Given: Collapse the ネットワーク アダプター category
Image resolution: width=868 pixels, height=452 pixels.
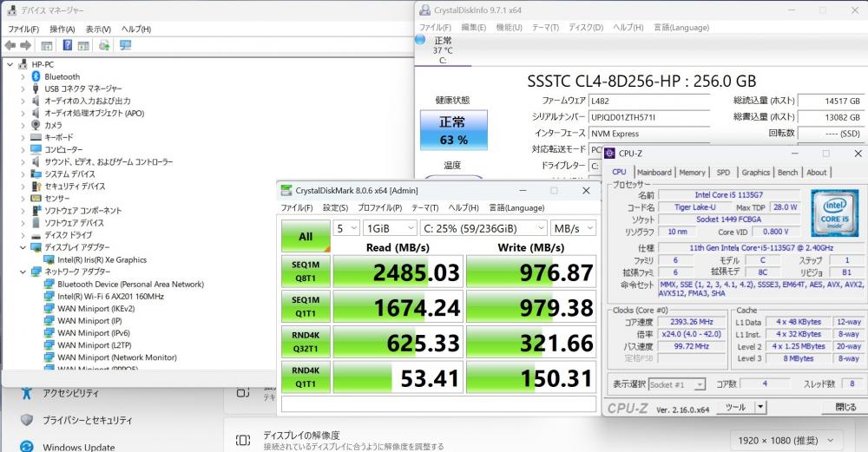Looking at the screenshot, I should pos(23,272).
